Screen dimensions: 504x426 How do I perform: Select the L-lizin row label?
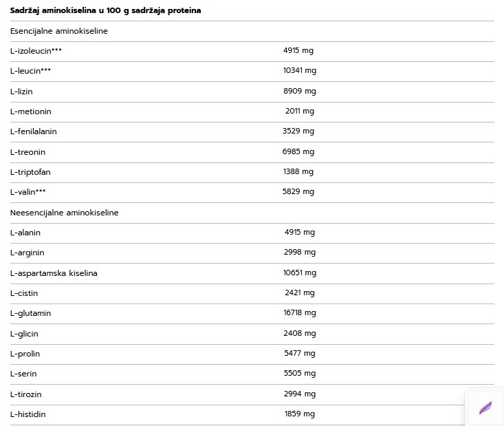22,91
